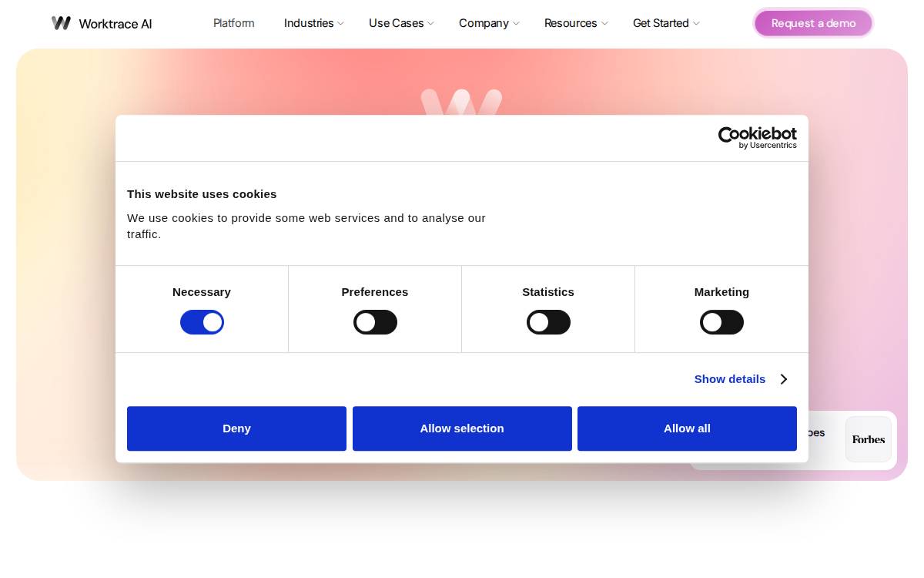Accept cookies with Allow all

687,428
